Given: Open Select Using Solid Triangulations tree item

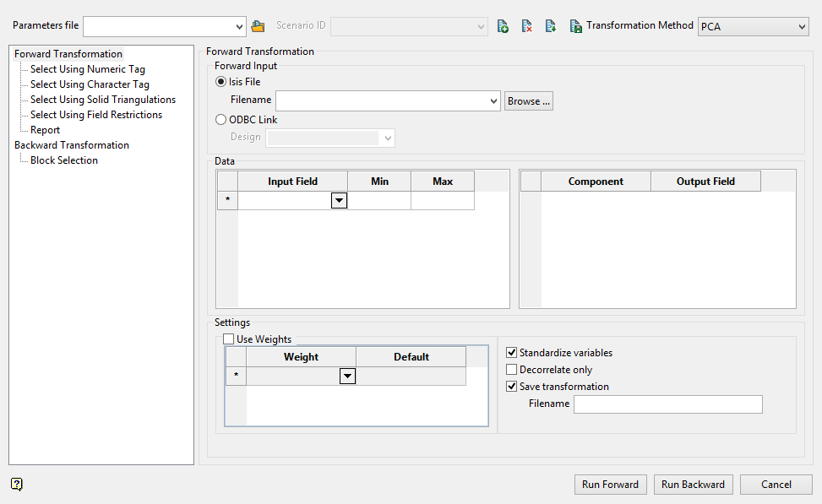Looking at the screenshot, I should point(103,100).
